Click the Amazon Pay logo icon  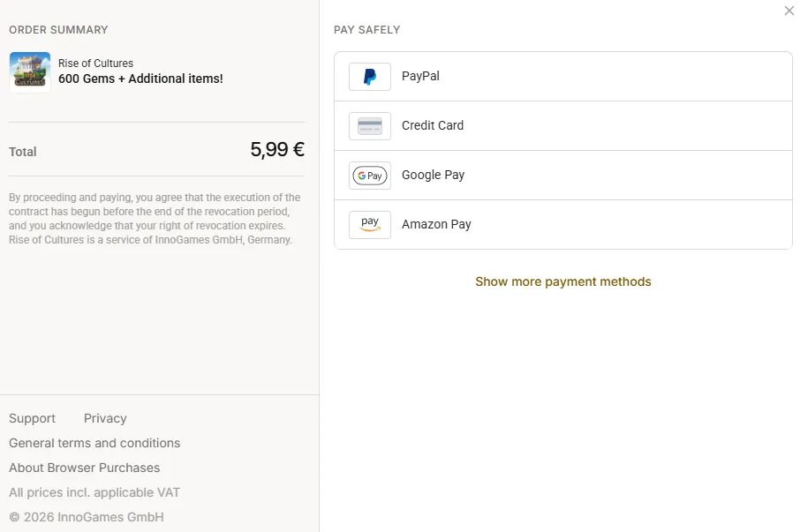click(370, 225)
